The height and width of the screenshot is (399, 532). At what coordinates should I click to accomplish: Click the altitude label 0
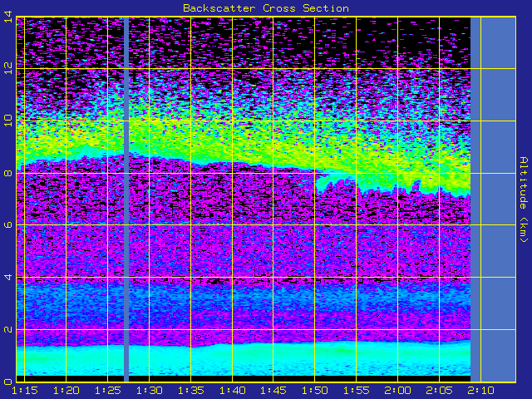click(x=8, y=382)
